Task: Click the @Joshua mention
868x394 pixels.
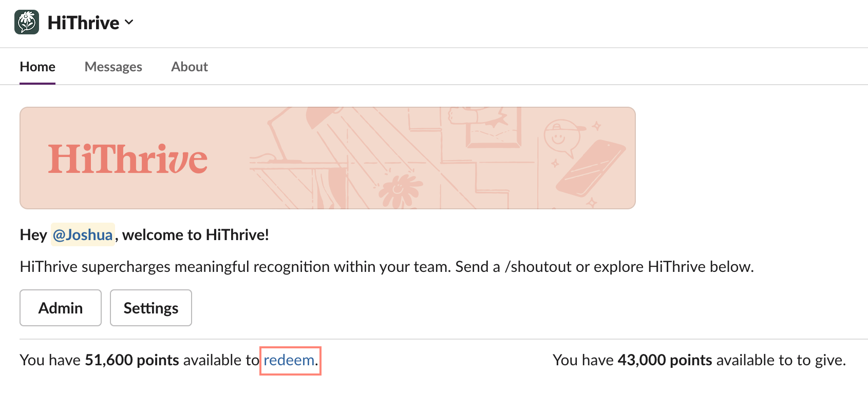Action: [x=83, y=235]
